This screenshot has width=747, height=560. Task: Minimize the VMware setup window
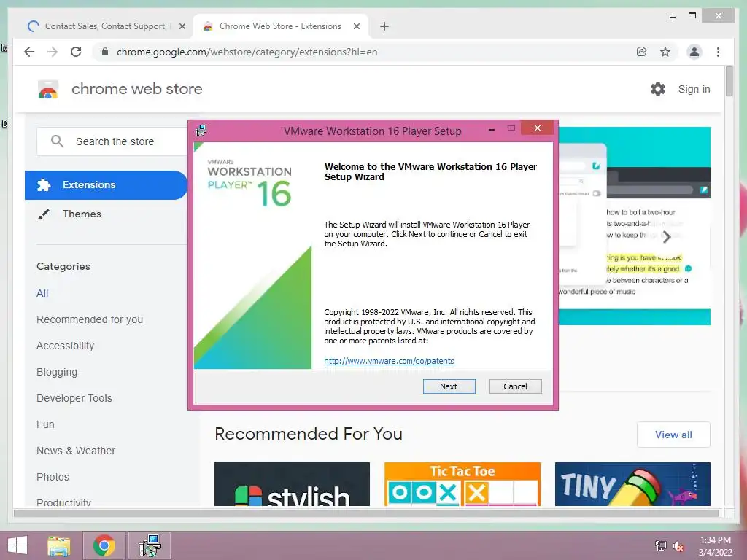pos(492,129)
